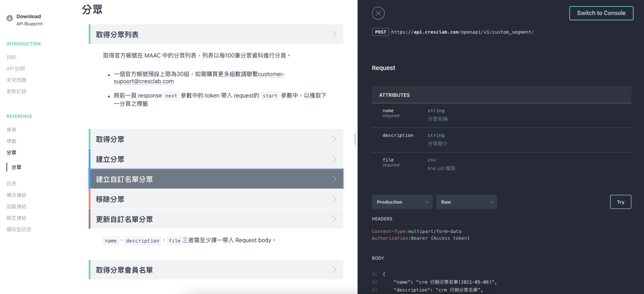Click the Download API Blueprint arrow icon

coord(10,18)
